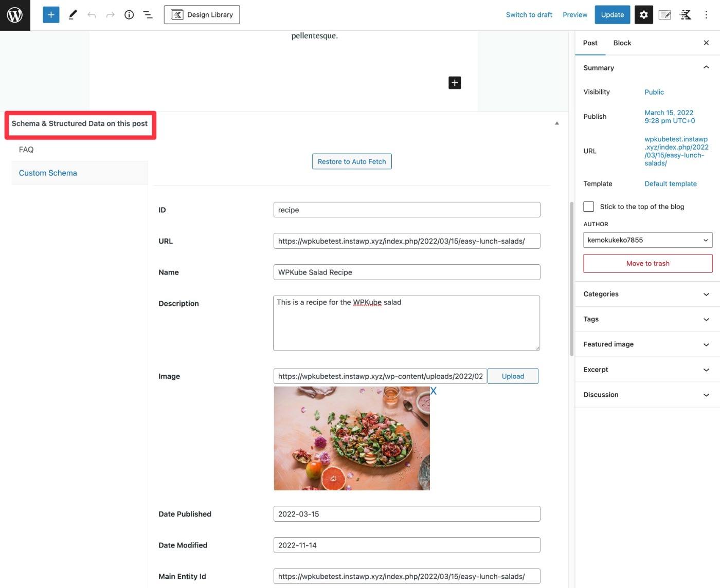
Task: Change the Default template
Action: tap(671, 183)
